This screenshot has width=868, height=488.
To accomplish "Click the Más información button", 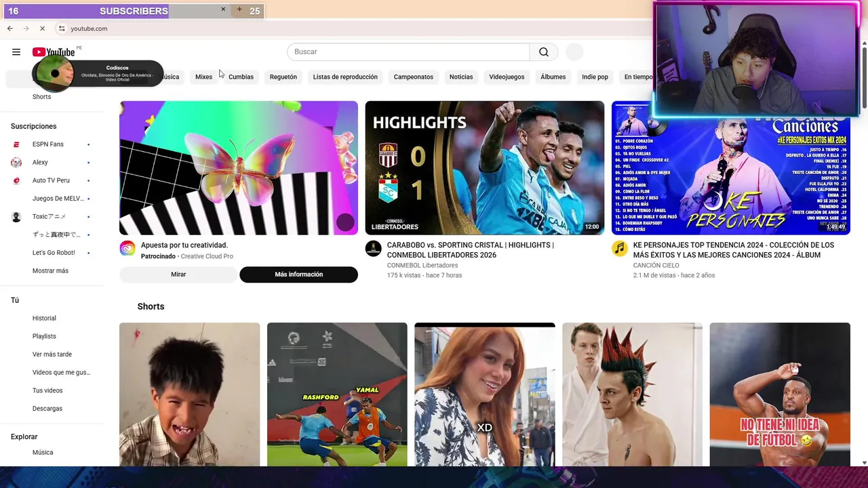I will tap(298, 274).
